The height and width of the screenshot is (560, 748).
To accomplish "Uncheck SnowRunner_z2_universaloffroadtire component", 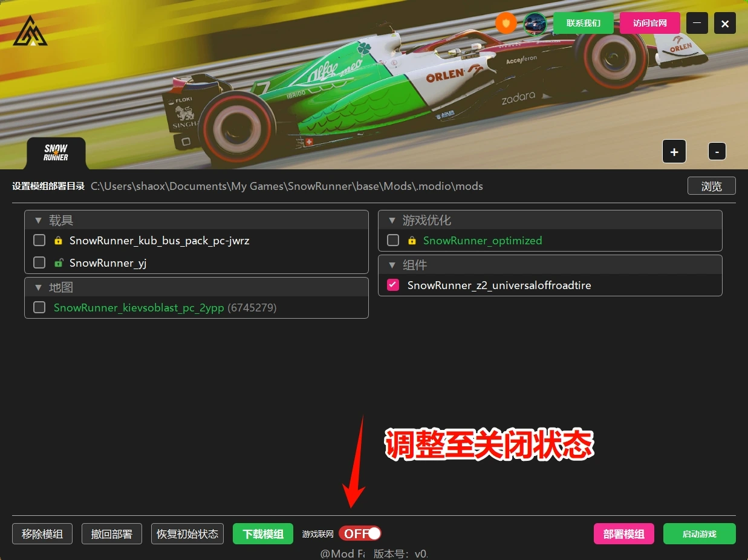I will [x=392, y=285].
